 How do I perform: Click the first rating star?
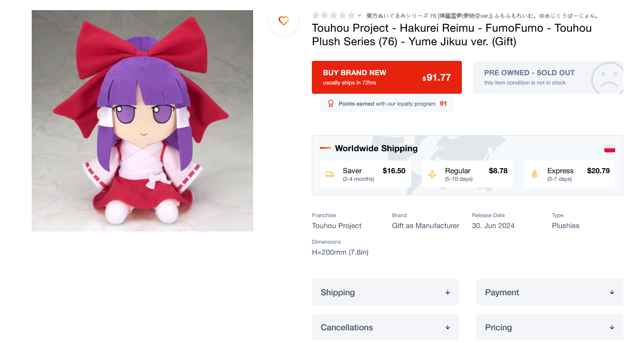316,16
